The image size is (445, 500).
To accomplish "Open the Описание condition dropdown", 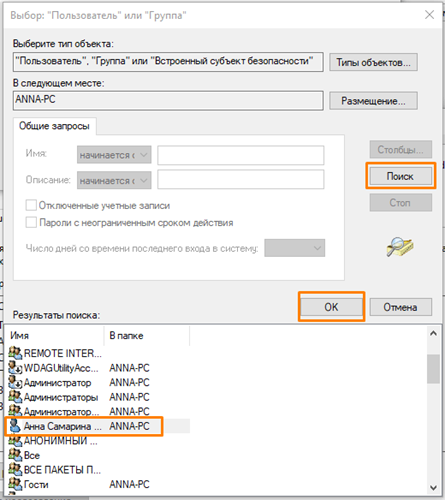I will click(114, 180).
